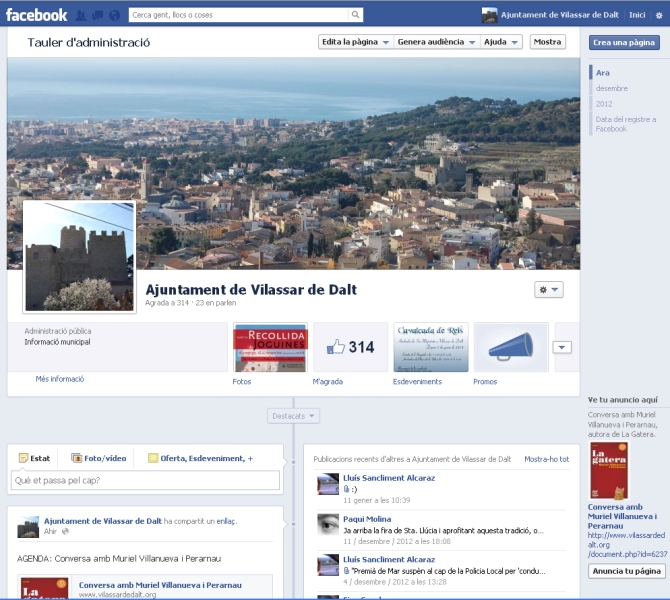This screenshot has width=670, height=600.
Task: Click the privacy globe icon beside "Ahir"
Action: tap(65, 531)
